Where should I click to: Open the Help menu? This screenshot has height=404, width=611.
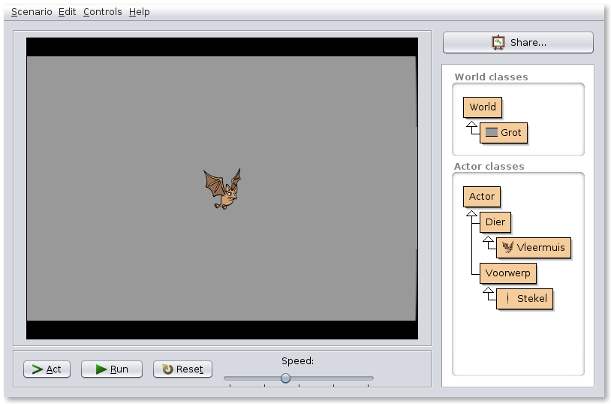(139, 12)
